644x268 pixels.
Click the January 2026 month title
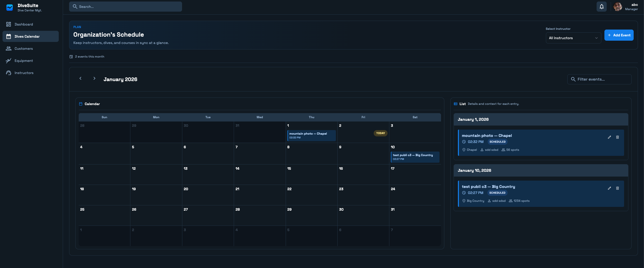120,79
